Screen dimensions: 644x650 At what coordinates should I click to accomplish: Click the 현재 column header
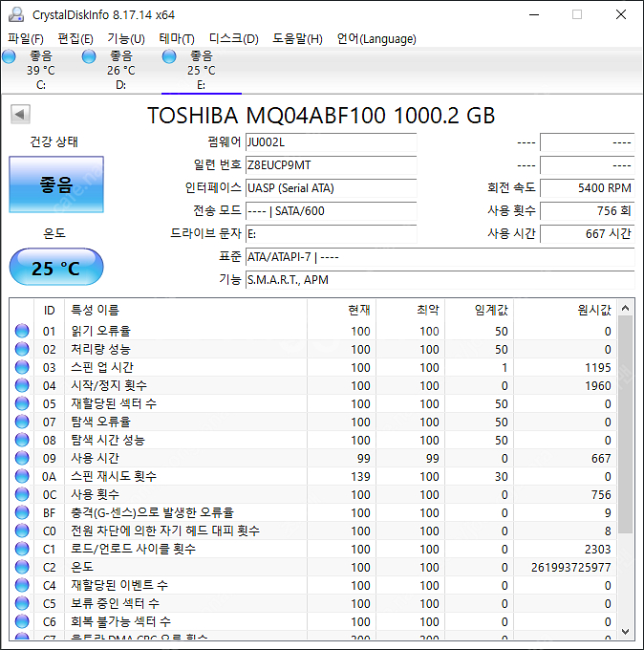[x=341, y=310]
